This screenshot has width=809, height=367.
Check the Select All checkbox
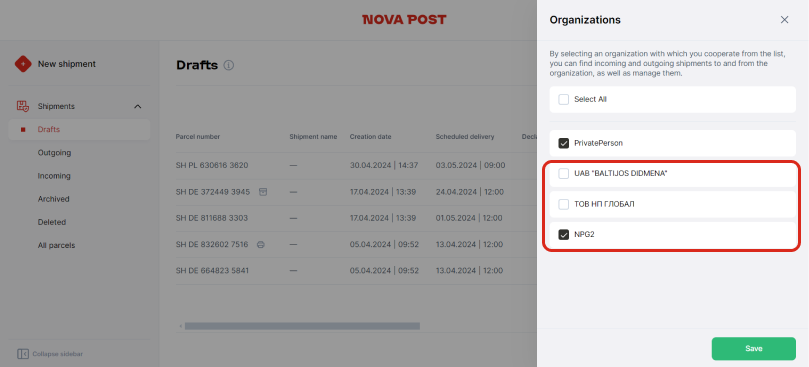pyautogui.click(x=563, y=100)
